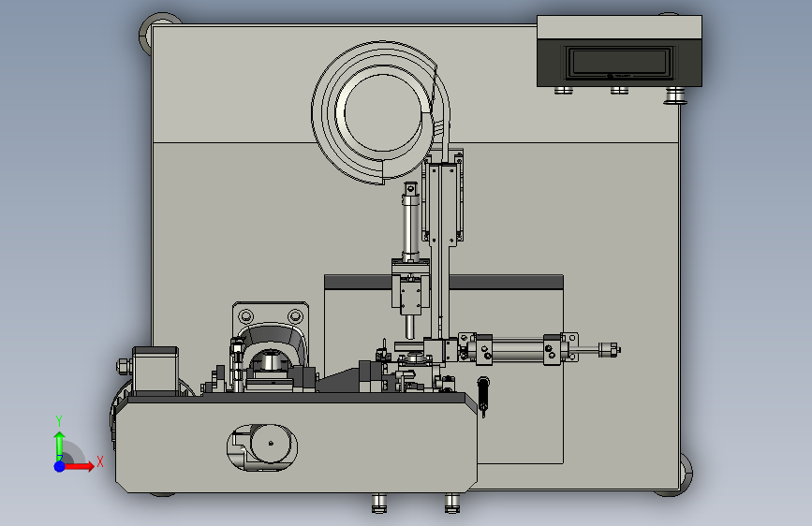This screenshot has width=812, height=526.
Task: Select the arched bracket with two bolt holes
Action: point(271,334)
